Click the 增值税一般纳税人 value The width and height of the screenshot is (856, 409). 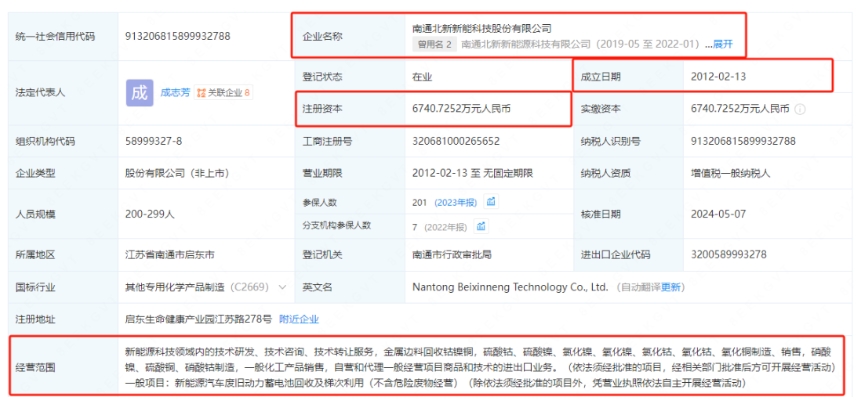coord(730,174)
